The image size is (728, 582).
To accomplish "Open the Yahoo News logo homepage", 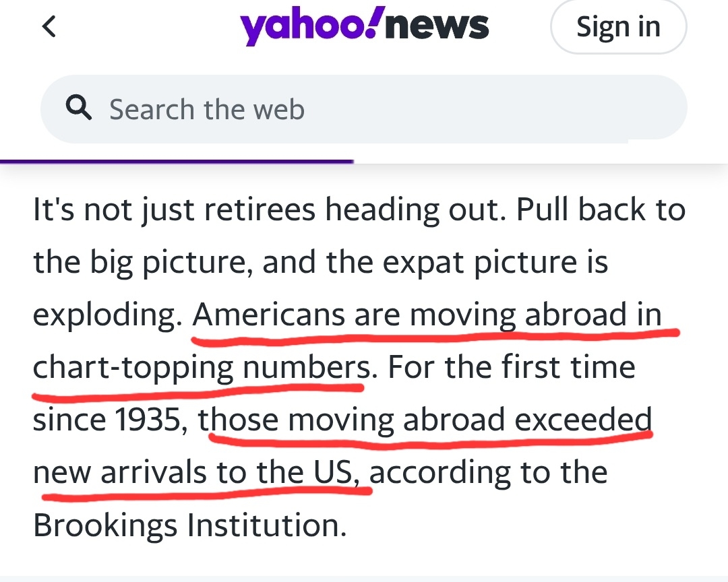I will coord(364,28).
